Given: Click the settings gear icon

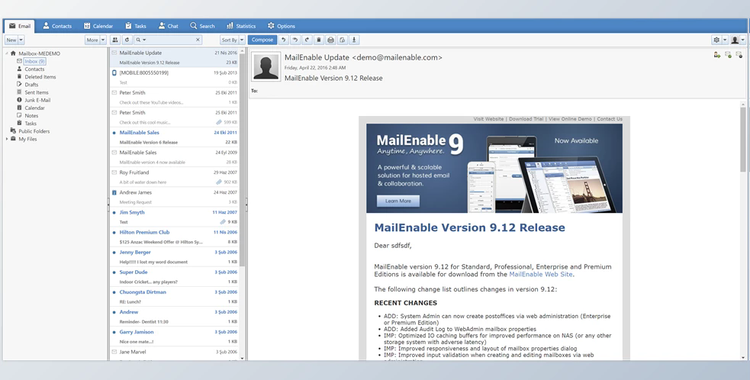Looking at the screenshot, I should tap(716, 40).
